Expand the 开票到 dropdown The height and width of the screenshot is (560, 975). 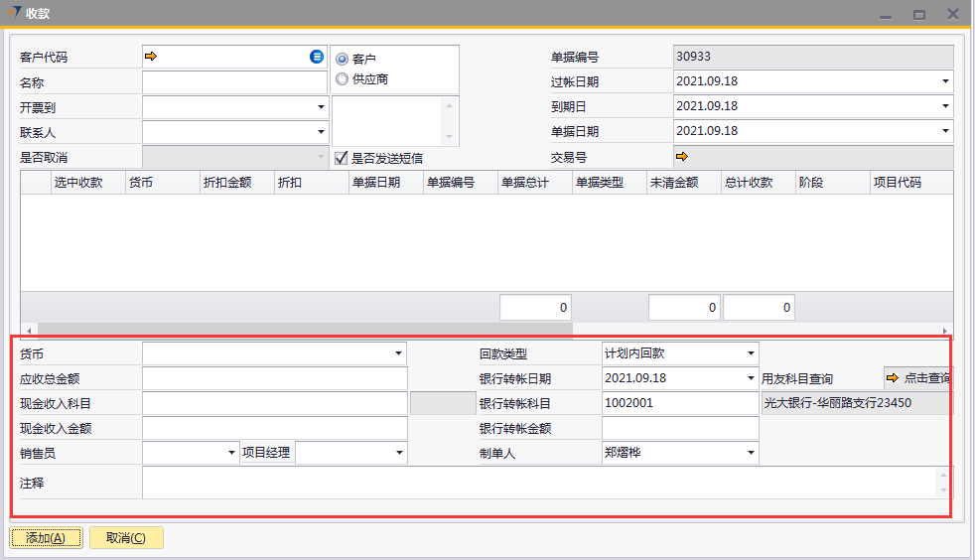pyautogui.click(x=321, y=106)
